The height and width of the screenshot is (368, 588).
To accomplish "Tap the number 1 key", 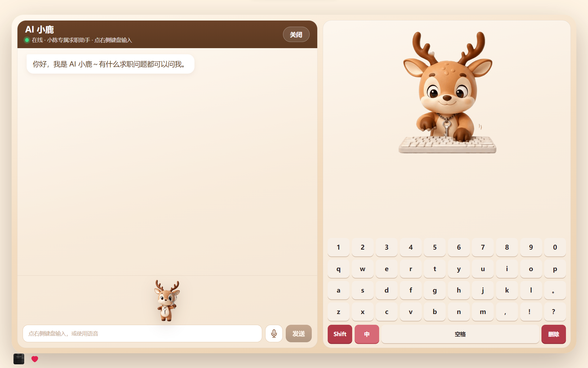I will click(338, 247).
